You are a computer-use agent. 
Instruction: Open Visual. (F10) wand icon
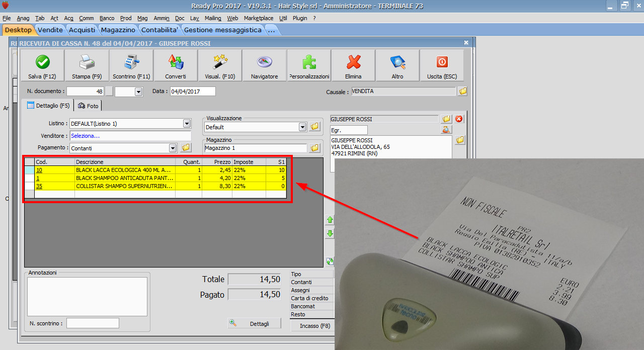220,62
